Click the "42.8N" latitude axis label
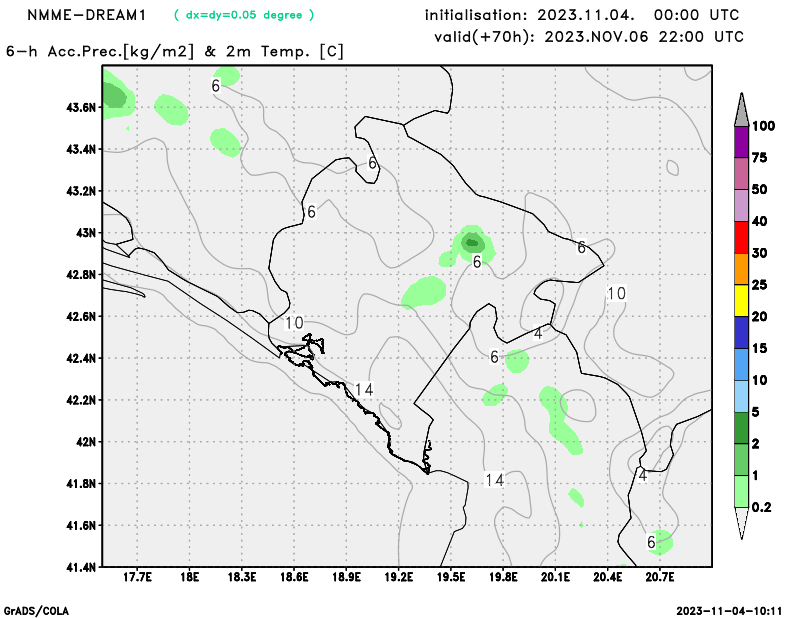This screenshot has width=800, height=618. tap(81, 275)
